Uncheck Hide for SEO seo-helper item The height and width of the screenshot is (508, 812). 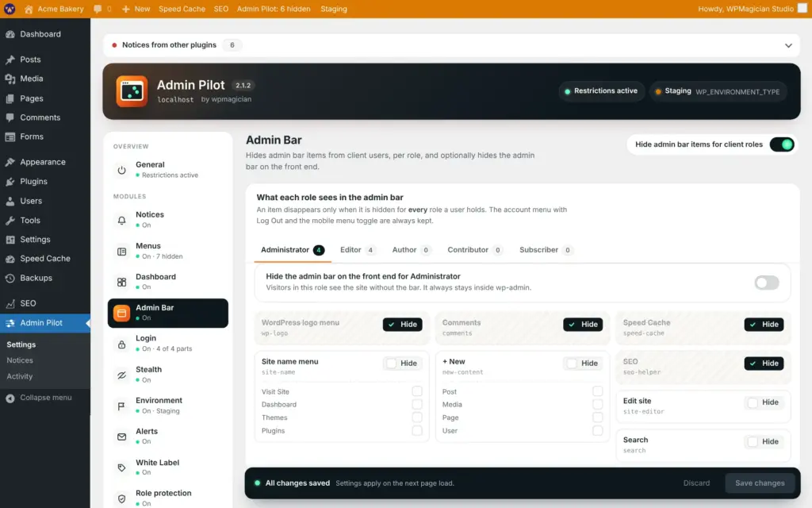[764, 364]
